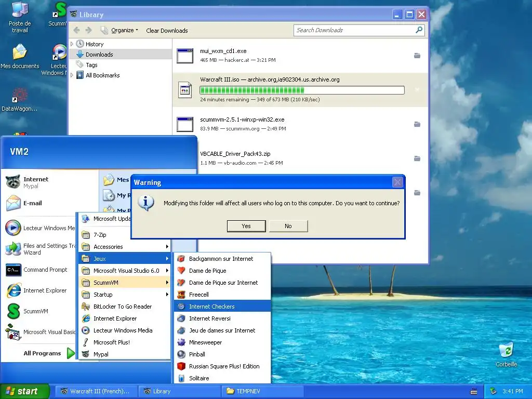The image size is (532, 399).
Task: Click the Warcraft III.iso file icon
Action: click(x=185, y=90)
